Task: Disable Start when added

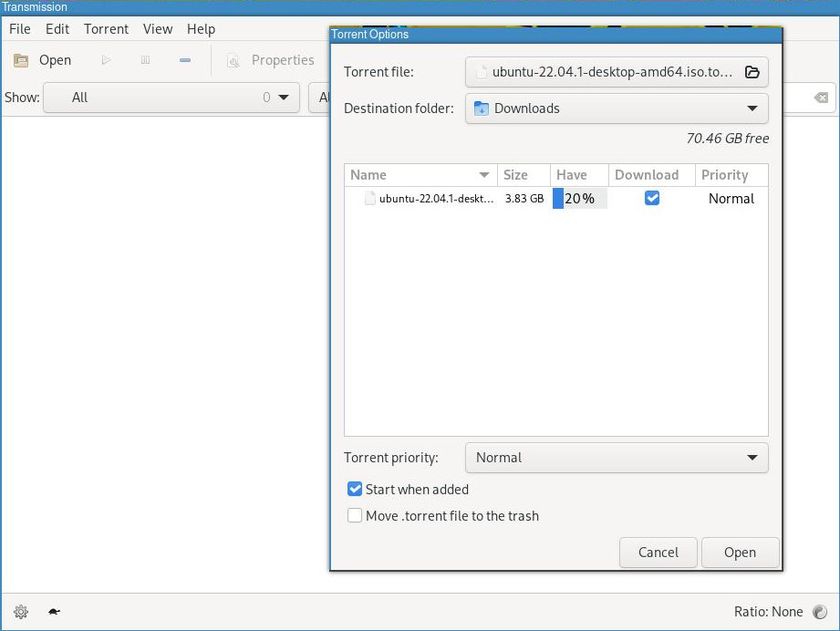Action: [x=356, y=490]
